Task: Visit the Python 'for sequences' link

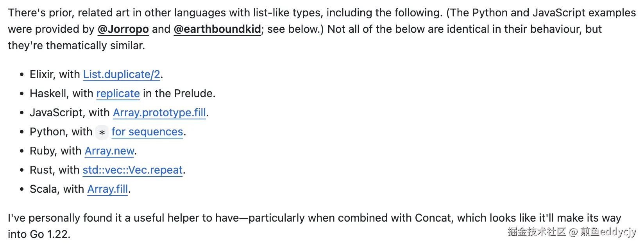Action: (147, 132)
